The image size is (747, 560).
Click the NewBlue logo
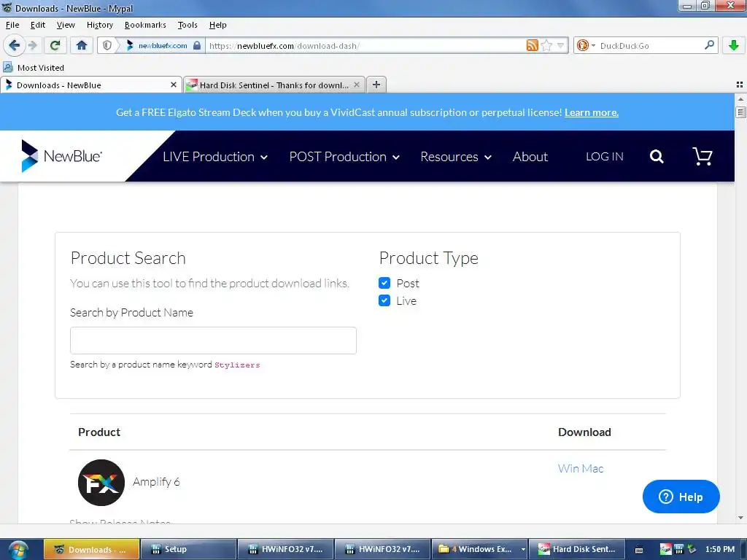61,156
